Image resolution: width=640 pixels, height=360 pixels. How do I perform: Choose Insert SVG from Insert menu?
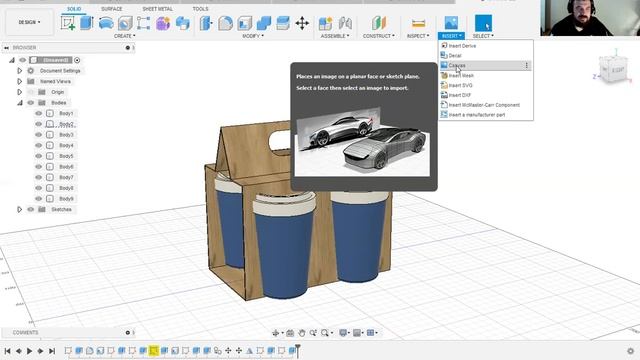(486, 85)
